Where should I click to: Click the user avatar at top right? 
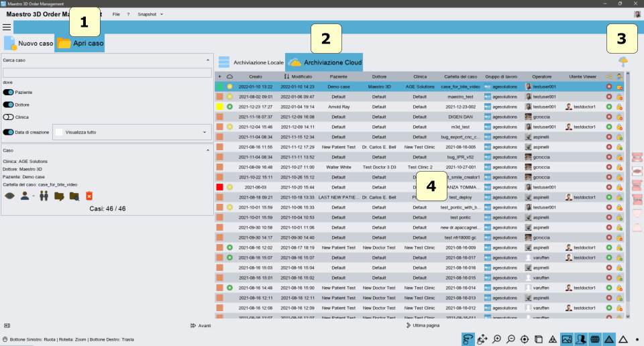[637, 14]
